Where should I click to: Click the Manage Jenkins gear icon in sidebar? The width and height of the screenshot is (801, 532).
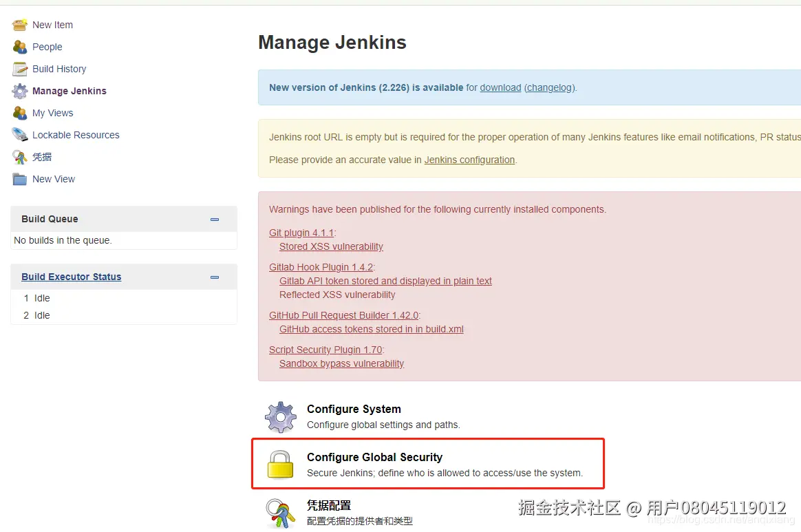click(x=20, y=91)
